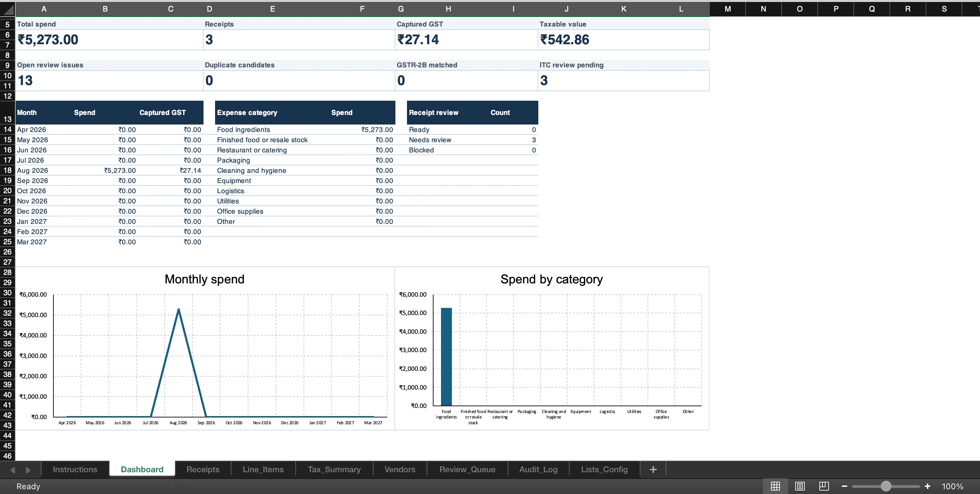Switch to Page Layout view icon
Viewport: 980px width, 494px height.
coord(800,486)
